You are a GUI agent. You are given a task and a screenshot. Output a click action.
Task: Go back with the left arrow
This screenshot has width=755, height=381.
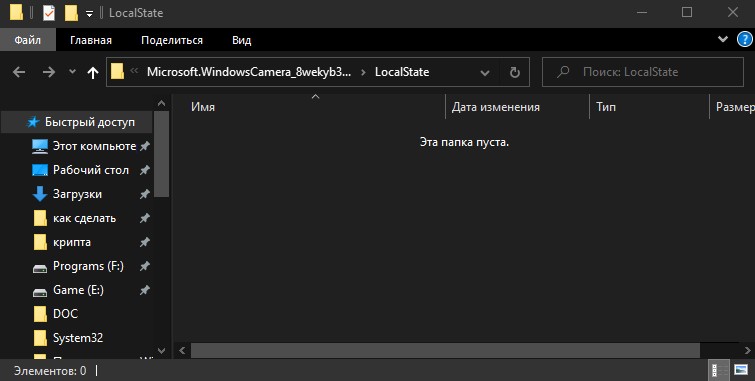[19, 72]
